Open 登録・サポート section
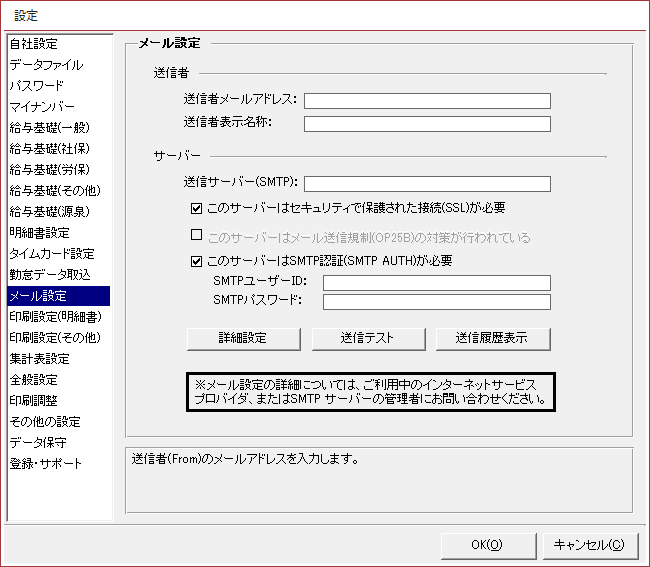 [45, 464]
